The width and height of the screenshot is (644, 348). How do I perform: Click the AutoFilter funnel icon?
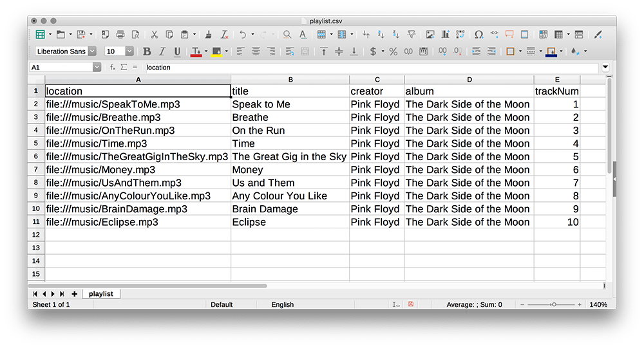[x=411, y=35]
